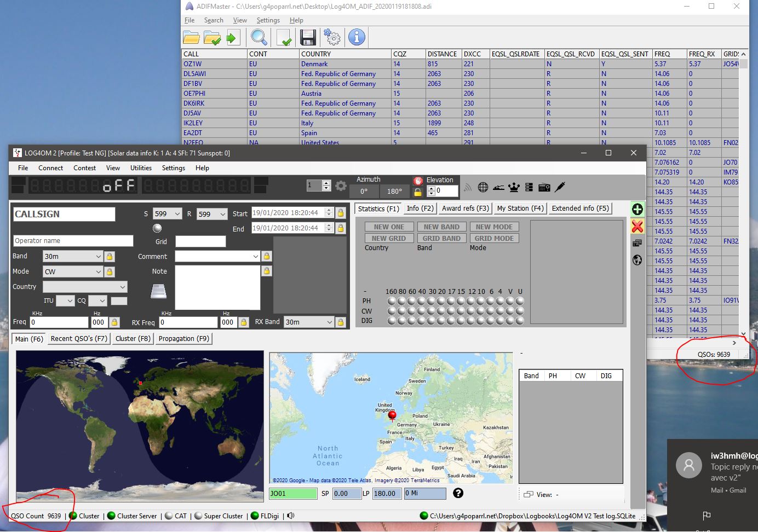Click the Award refs (F3) button tab
Viewport: 758px width, 532px height.
pyautogui.click(x=466, y=209)
